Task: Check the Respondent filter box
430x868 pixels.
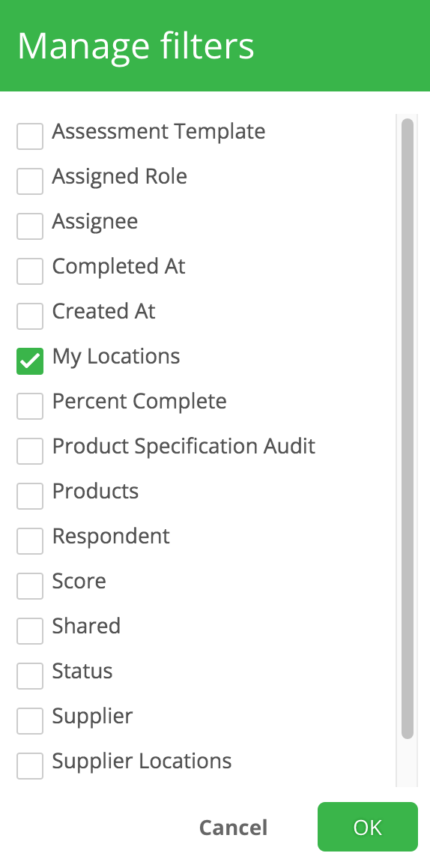Action: 30,540
